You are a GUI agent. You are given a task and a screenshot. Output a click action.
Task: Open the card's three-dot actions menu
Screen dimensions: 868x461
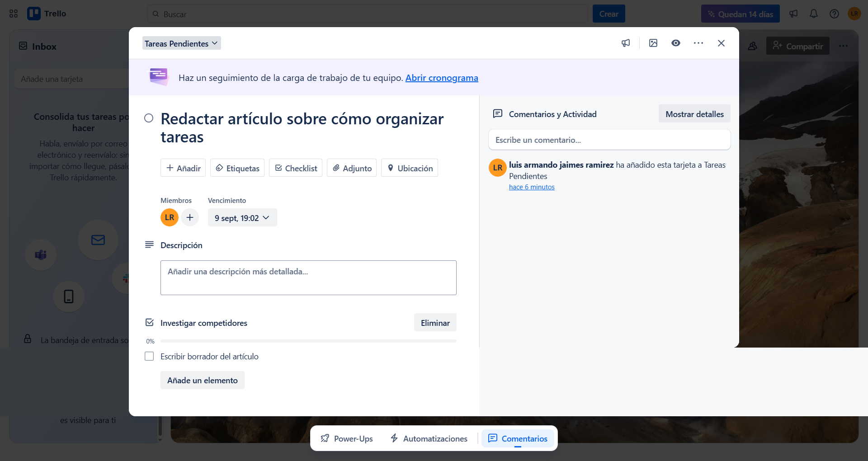point(698,43)
